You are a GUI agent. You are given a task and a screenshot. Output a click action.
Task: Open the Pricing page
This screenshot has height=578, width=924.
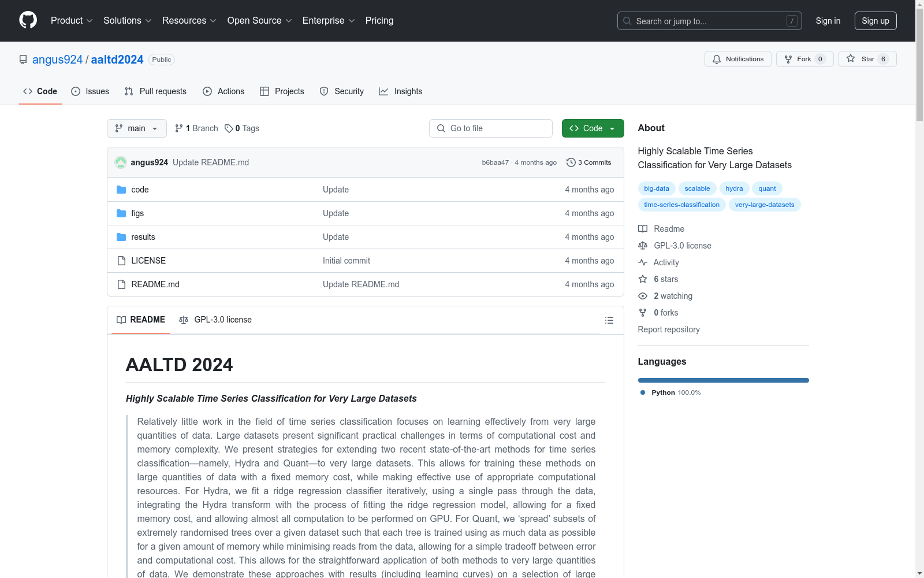pyautogui.click(x=379, y=20)
